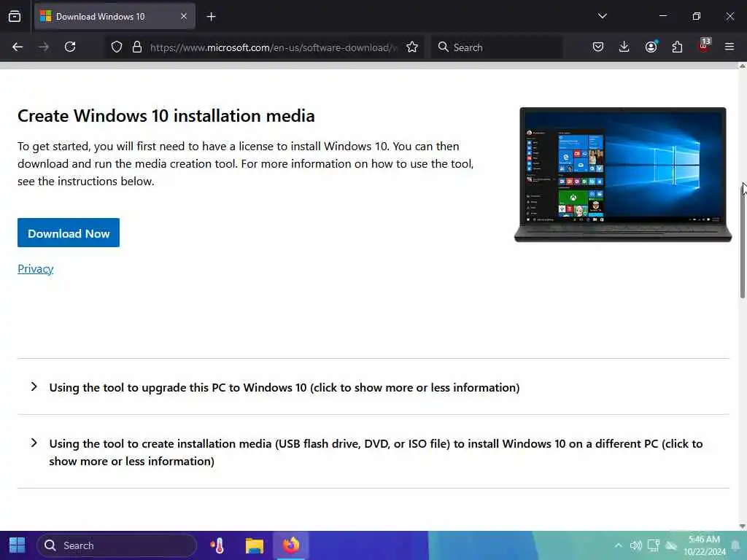
Task: Open the Firefox account menu
Action: [x=651, y=47]
